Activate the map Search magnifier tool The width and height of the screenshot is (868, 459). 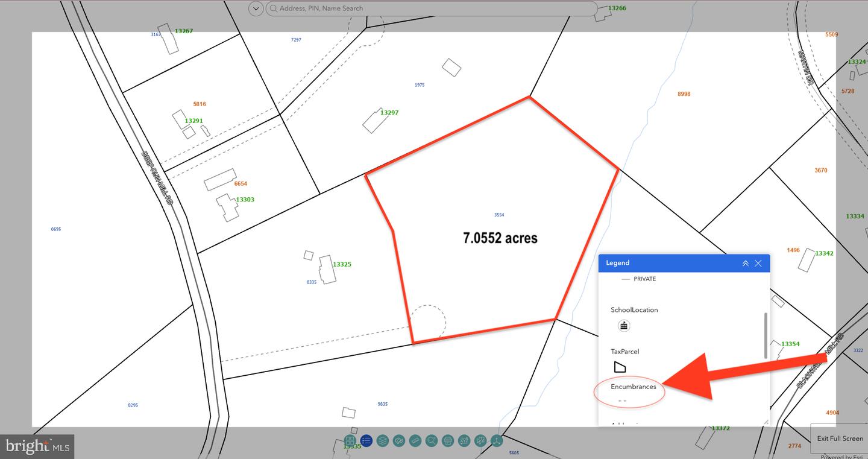pos(432,440)
